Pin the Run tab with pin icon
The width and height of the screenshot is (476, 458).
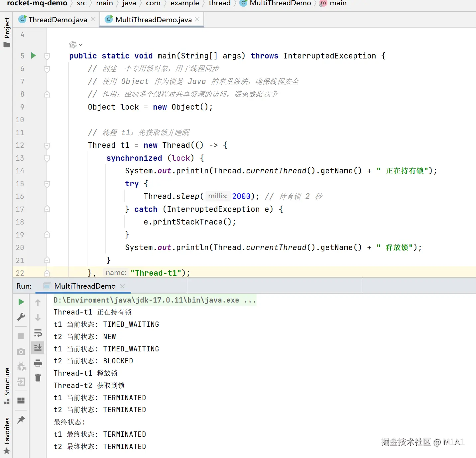tap(21, 419)
